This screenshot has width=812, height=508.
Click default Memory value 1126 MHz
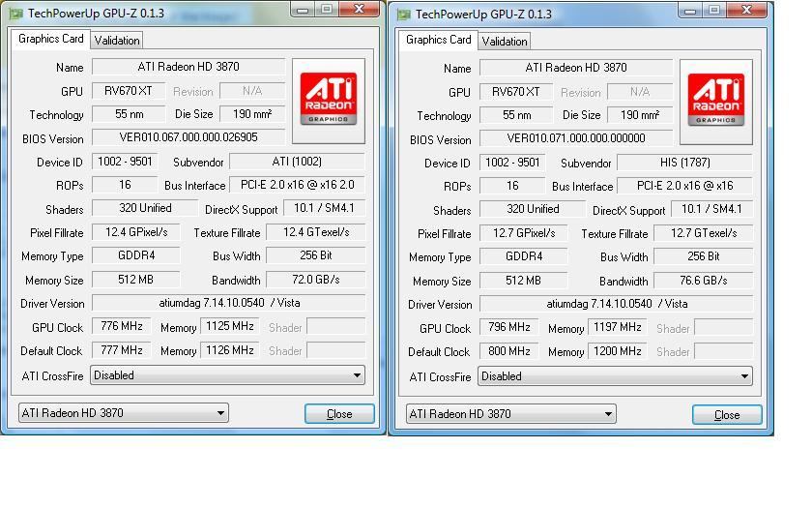point(230,350)
